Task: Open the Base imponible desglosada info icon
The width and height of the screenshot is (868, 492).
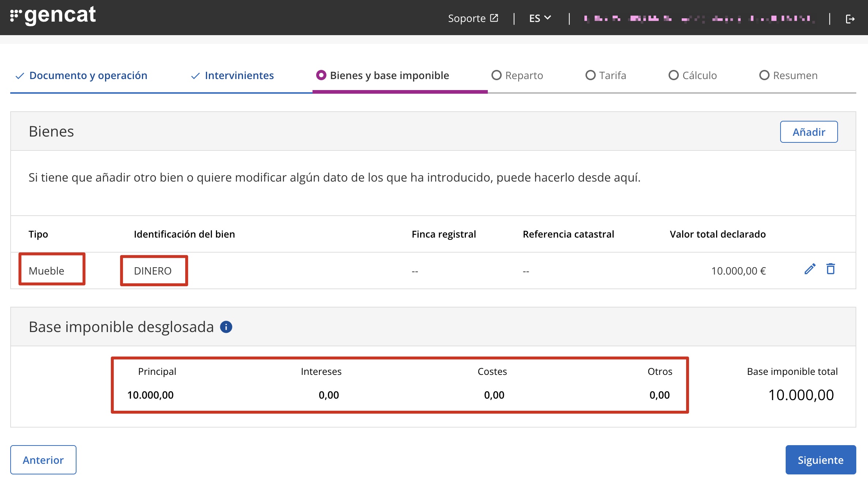Action: click(226, 327)
